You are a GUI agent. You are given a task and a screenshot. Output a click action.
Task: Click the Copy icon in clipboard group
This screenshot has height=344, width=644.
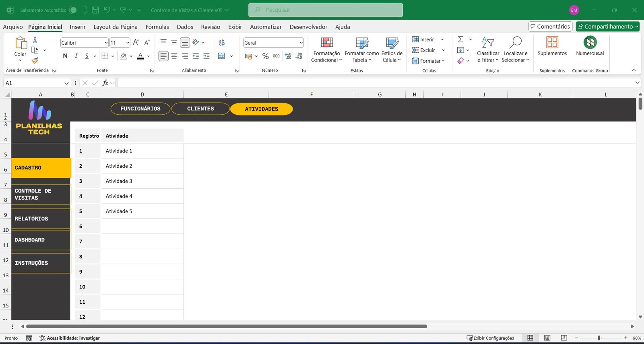(35, 50)
